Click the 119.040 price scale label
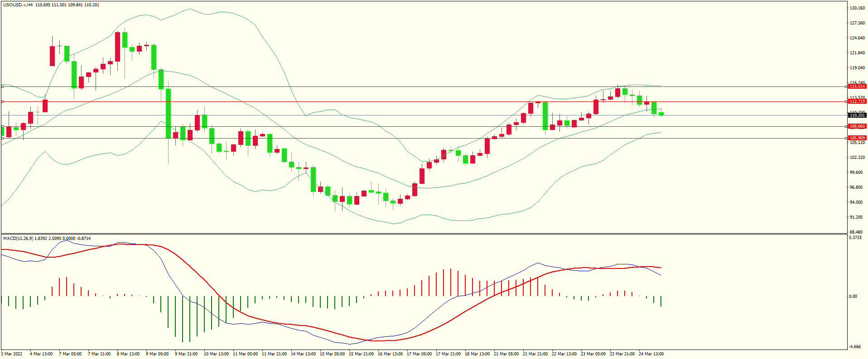The width and height of the screenshot is (868, 359). pyautogui.click(x=858, y=68)
